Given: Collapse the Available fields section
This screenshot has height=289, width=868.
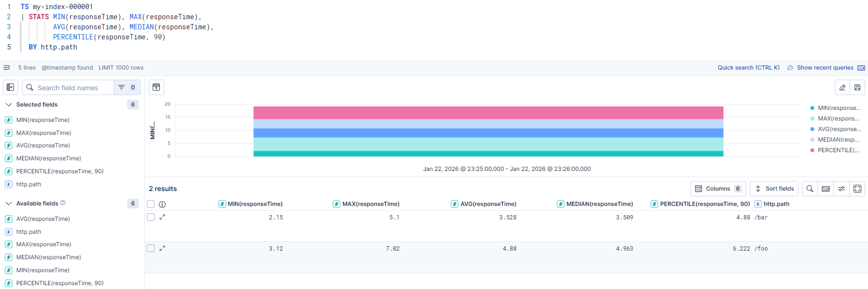Looking at the screenshot, I should (9, 204).
